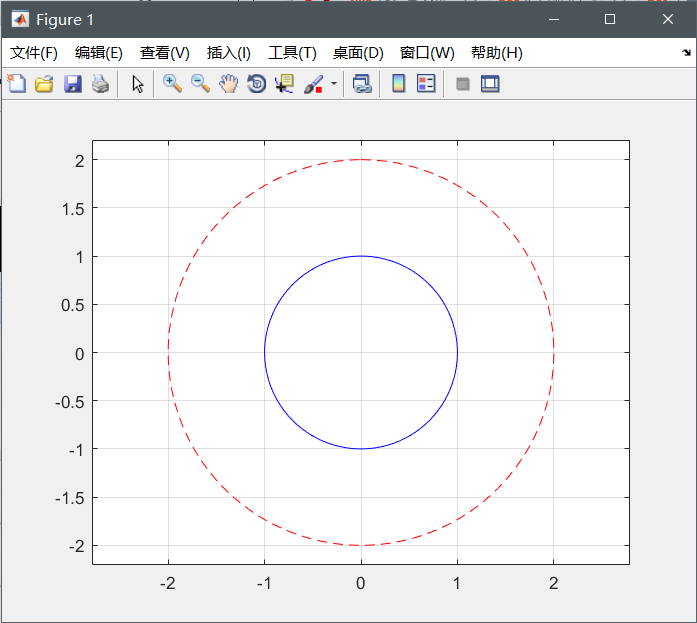
Task: Open the 文件(F) menu
Action: coord(34,53)
